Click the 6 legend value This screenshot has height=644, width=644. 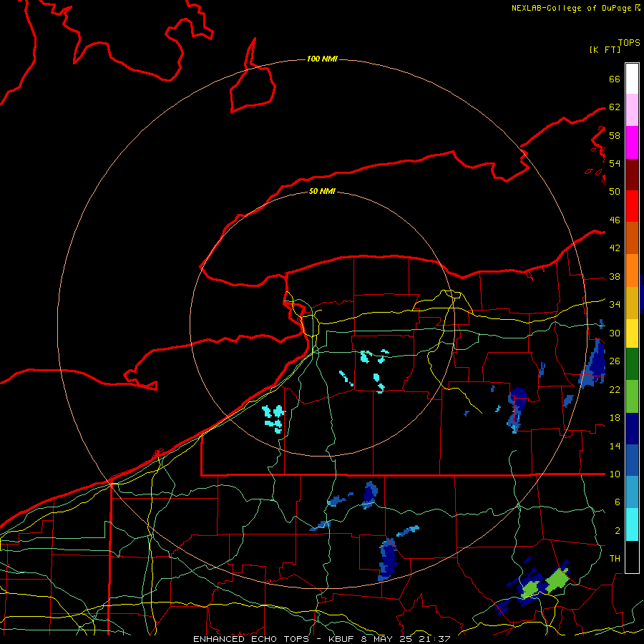tap(618, 502)
